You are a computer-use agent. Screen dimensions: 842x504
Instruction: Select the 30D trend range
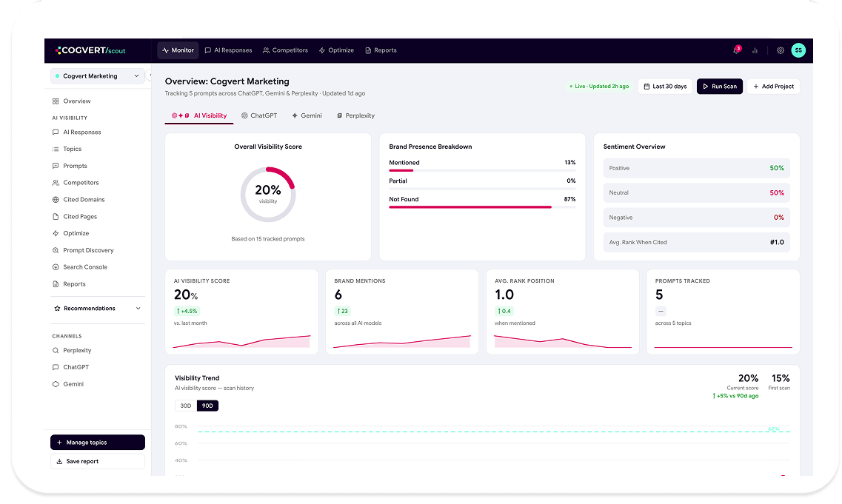[186, 406]
